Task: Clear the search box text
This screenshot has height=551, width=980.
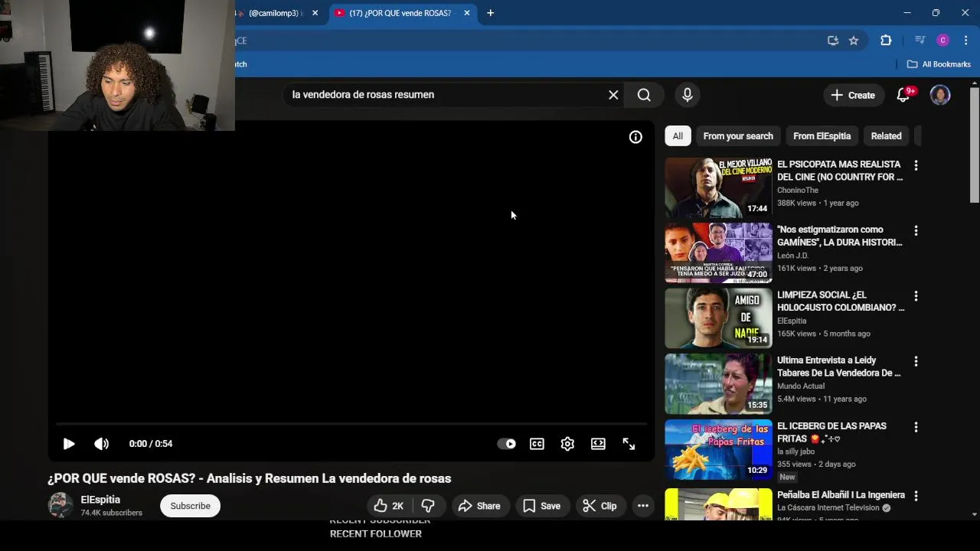Action: (613, 95)
